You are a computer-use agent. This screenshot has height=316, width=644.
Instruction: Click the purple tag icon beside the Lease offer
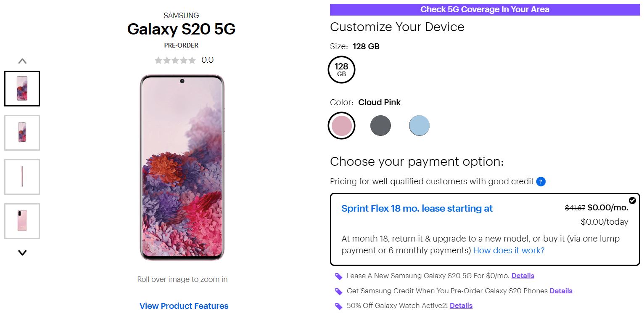338,276
